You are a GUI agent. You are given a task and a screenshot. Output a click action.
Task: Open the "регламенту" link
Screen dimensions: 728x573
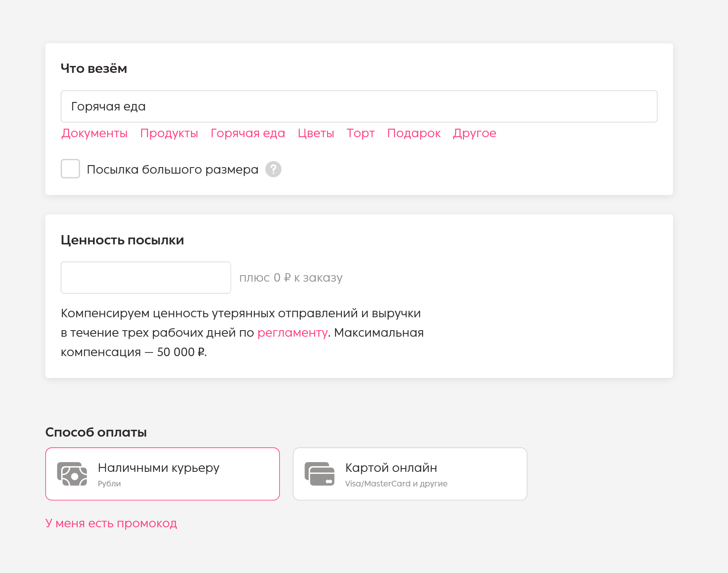click(292, 333)
